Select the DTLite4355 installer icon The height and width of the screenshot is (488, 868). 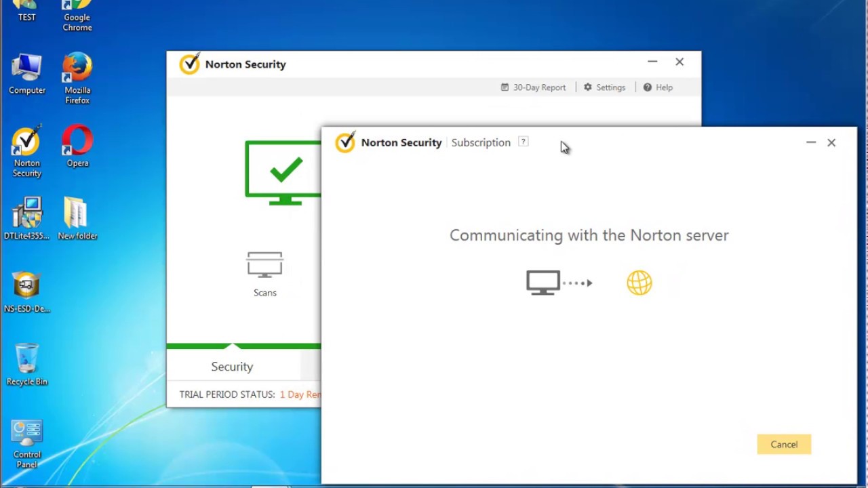[x=26, y=219]
